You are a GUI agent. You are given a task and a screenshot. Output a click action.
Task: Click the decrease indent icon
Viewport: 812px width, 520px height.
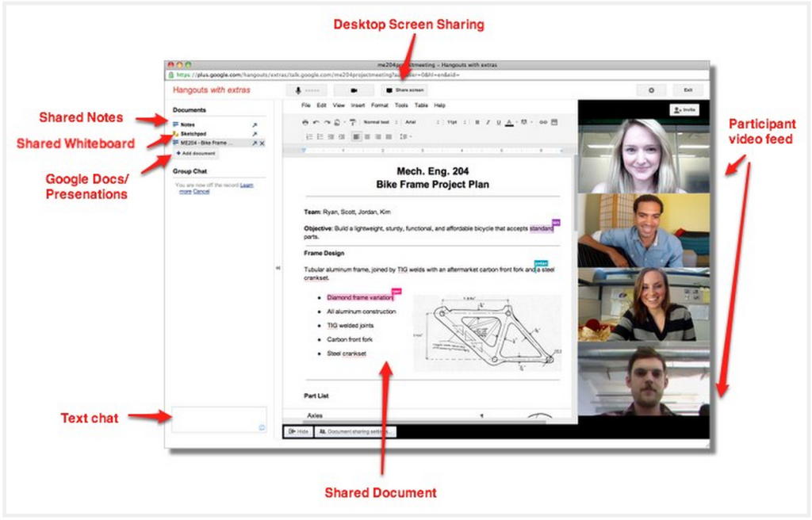[x=331, y=136]
